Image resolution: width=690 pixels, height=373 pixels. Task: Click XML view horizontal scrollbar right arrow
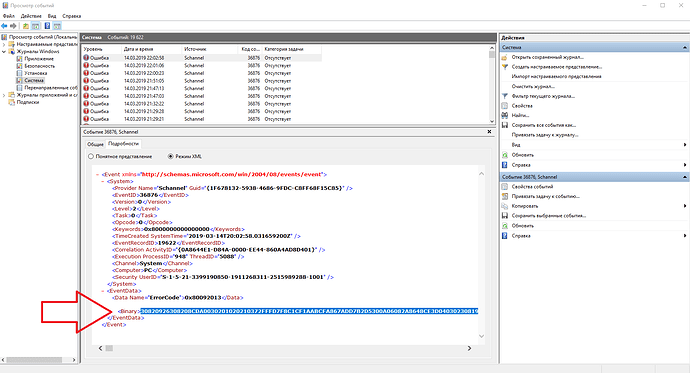pos(469,348)
